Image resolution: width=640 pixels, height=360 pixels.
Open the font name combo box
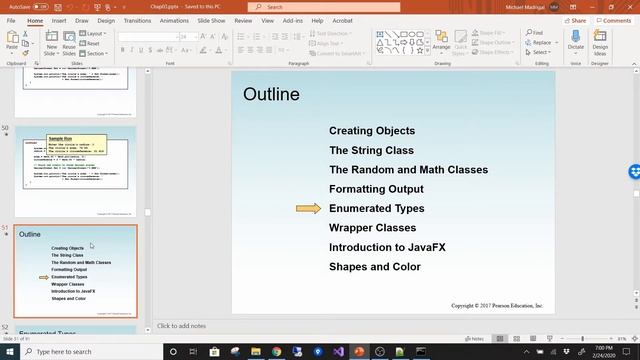(x=149, y=37)
